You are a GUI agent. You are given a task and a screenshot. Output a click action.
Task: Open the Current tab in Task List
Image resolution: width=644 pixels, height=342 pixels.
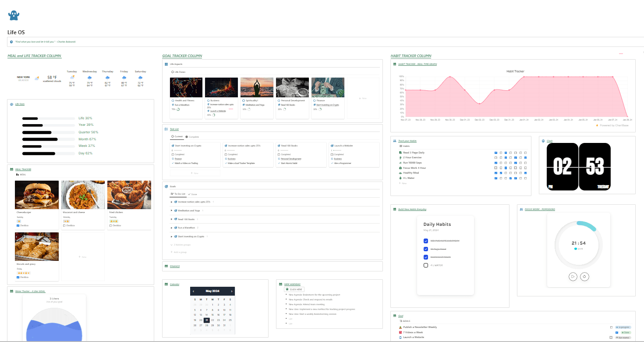(177, 137)
